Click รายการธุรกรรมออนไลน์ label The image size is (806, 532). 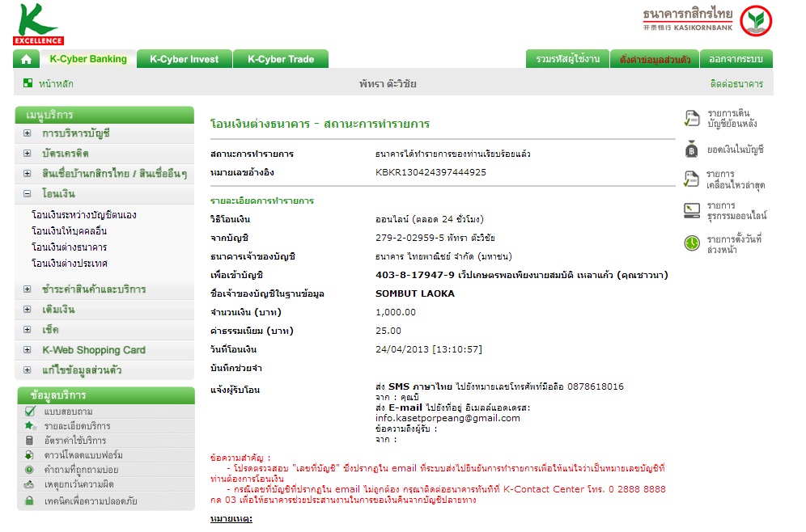point(736,210)
